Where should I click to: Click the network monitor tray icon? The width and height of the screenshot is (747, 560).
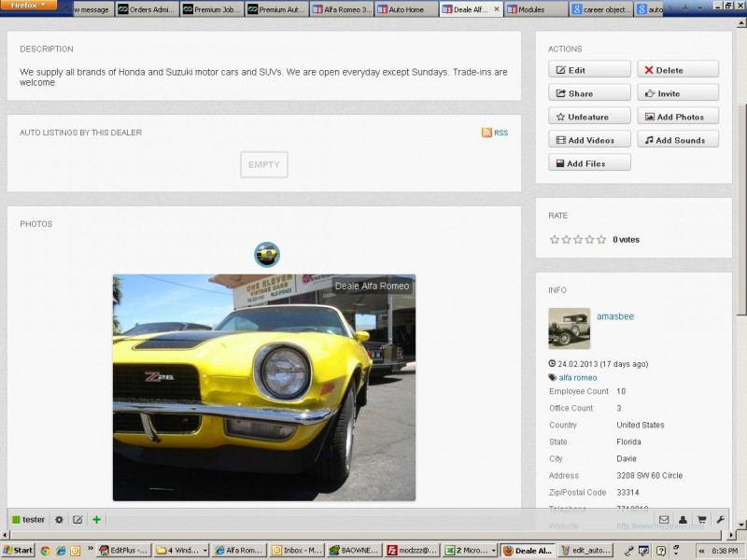pos(643,551)
